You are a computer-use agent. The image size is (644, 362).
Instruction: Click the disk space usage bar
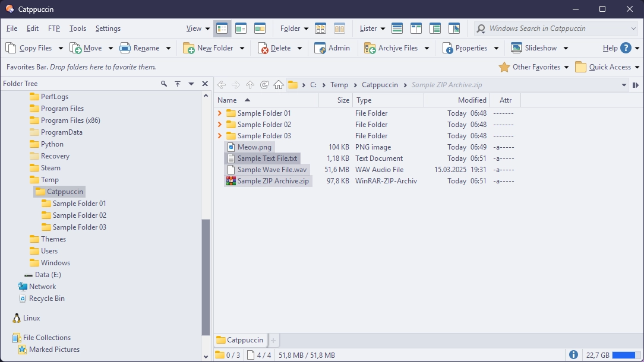626,355
